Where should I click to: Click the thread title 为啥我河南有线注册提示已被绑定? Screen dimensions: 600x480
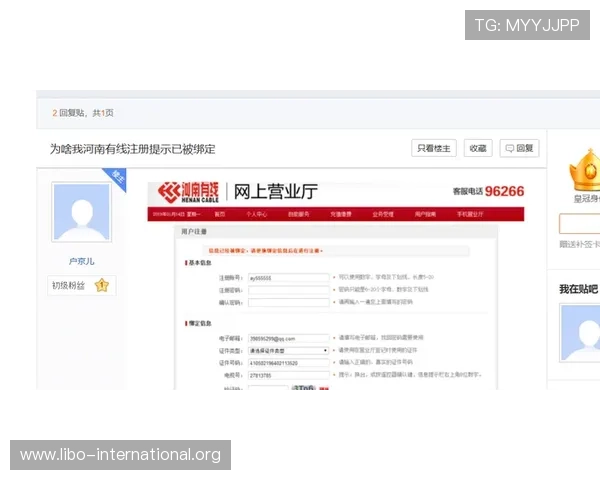click(132, 149)
